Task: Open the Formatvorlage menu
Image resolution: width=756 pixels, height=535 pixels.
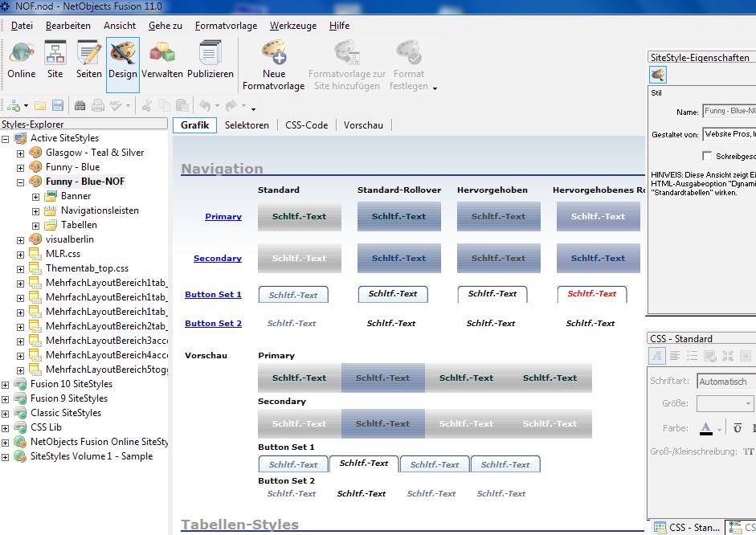Action: click(x=226, y=26)
